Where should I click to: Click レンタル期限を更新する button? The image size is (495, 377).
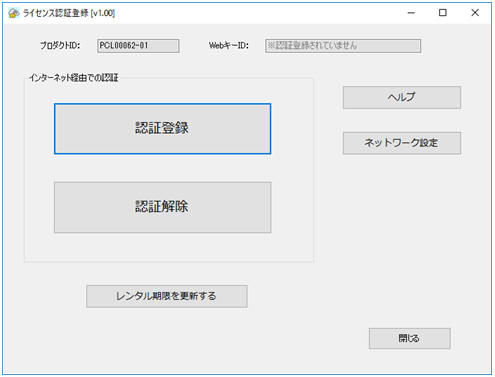click(167, 296)
